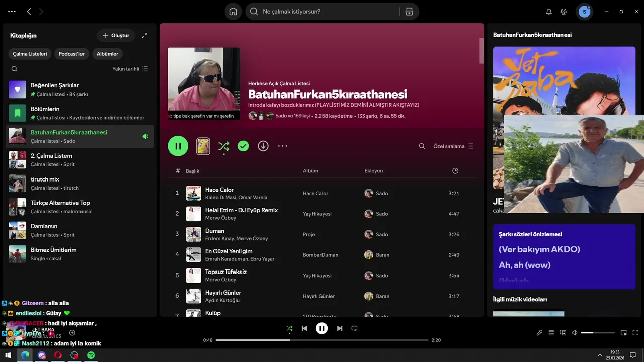The height and width of the screenshot is (362, 644).
Task: Pause playlist with large green button
Action: tap(178, 146)
